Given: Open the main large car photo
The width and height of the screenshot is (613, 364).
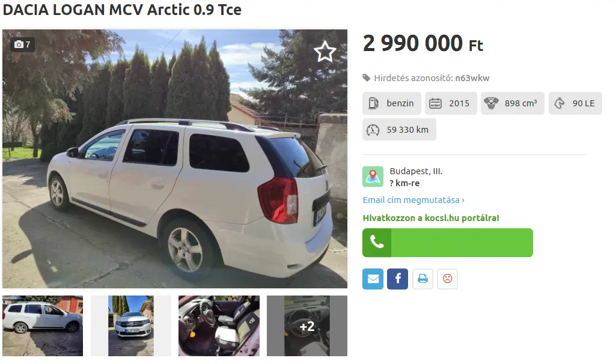Looking at the screenshot, I should pos(175,159).
